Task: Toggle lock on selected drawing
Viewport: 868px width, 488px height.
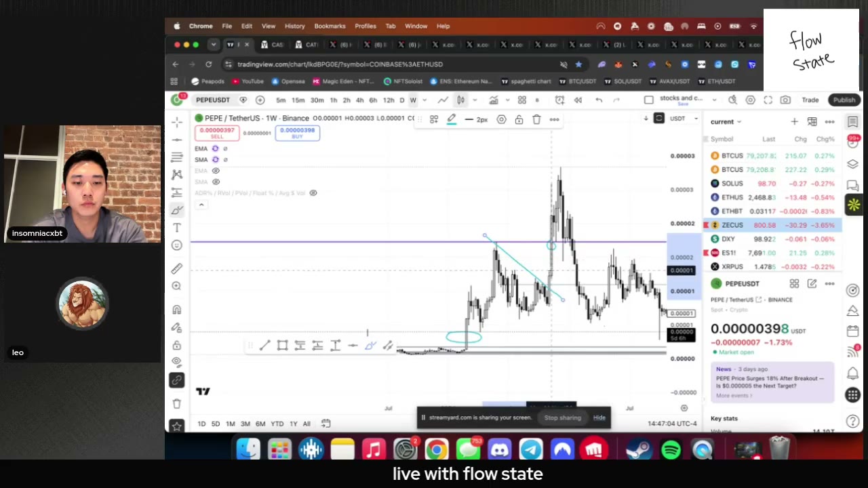Action: [519, 119]
